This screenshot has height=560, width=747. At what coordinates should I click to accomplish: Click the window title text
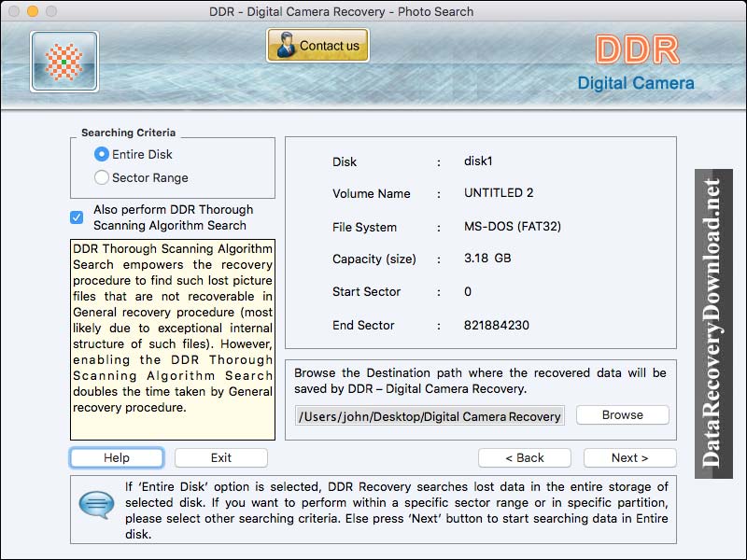[x=341, y=11]
